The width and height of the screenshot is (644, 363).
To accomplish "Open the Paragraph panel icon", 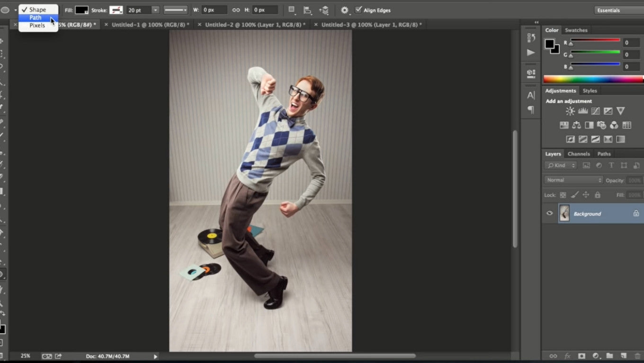I will (531, 110).
